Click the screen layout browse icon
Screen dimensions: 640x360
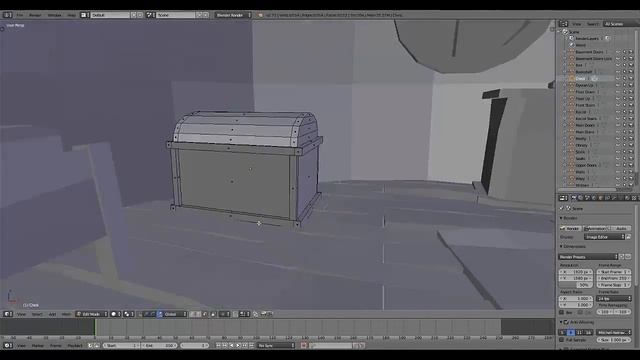(84, 15)
